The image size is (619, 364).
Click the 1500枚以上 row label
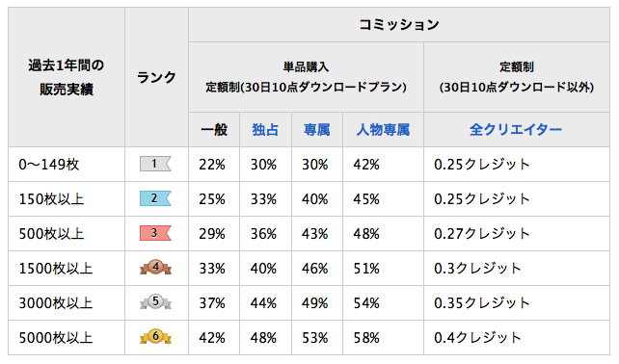56,269
